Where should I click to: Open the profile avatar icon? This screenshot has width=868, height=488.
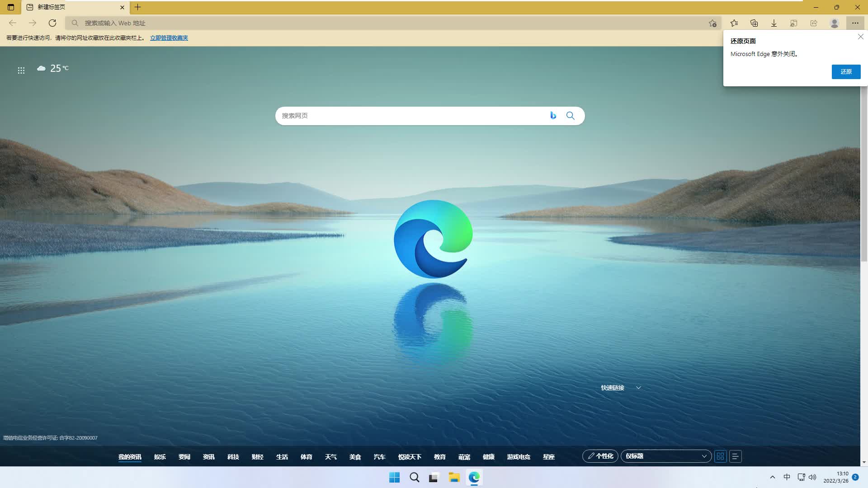(835, 23)
